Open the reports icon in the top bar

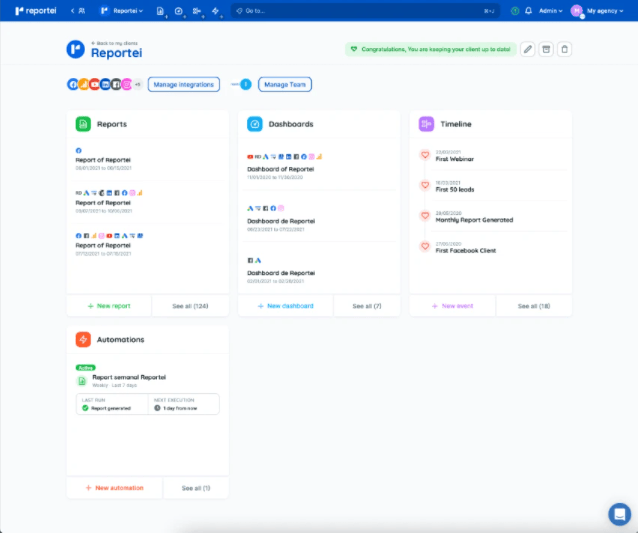click(160, 11)
